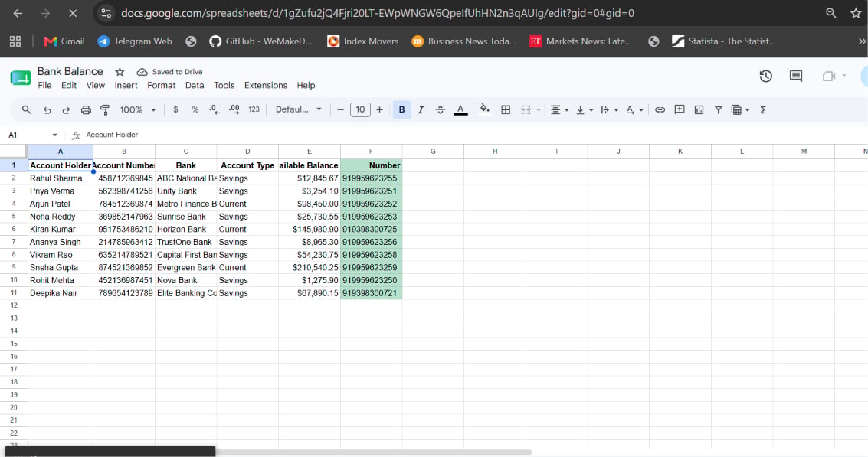Screen dimensions: 868x457
Task: Insert a chart
Action: (699, 109)
